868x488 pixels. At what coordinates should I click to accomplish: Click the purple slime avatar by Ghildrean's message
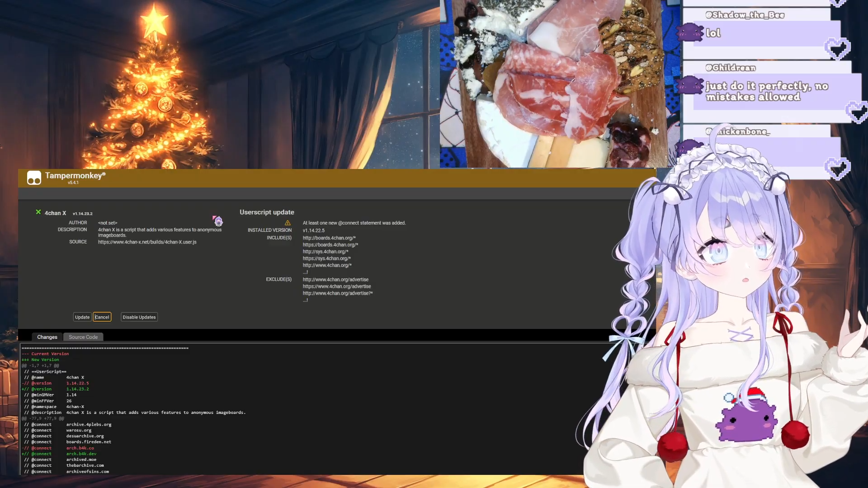coord(690,85)
